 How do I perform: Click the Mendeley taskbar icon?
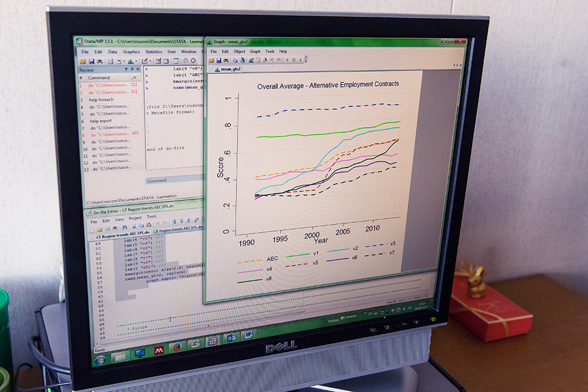(159, 350)
